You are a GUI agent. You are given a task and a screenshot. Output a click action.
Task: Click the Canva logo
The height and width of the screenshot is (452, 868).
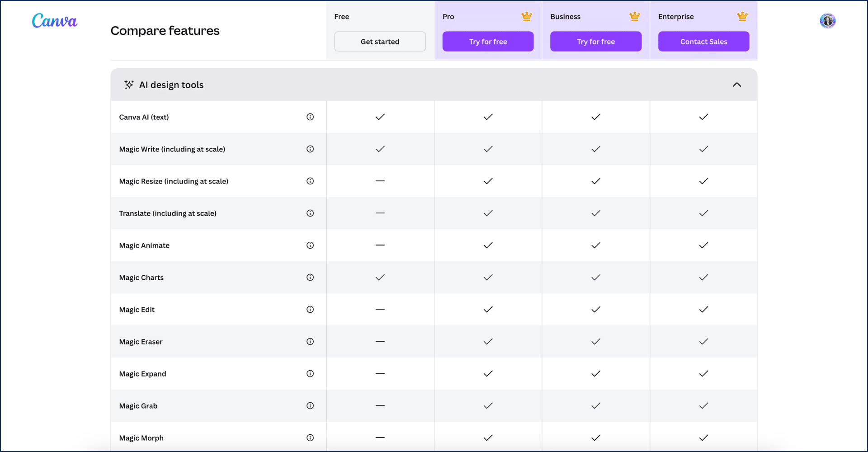(55, 21)
